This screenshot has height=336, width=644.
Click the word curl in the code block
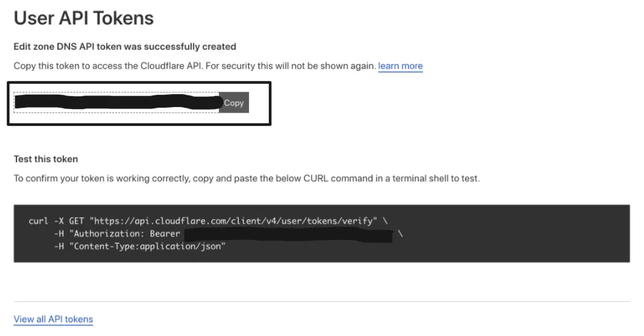pyautogui.click(x=39, y=222)
